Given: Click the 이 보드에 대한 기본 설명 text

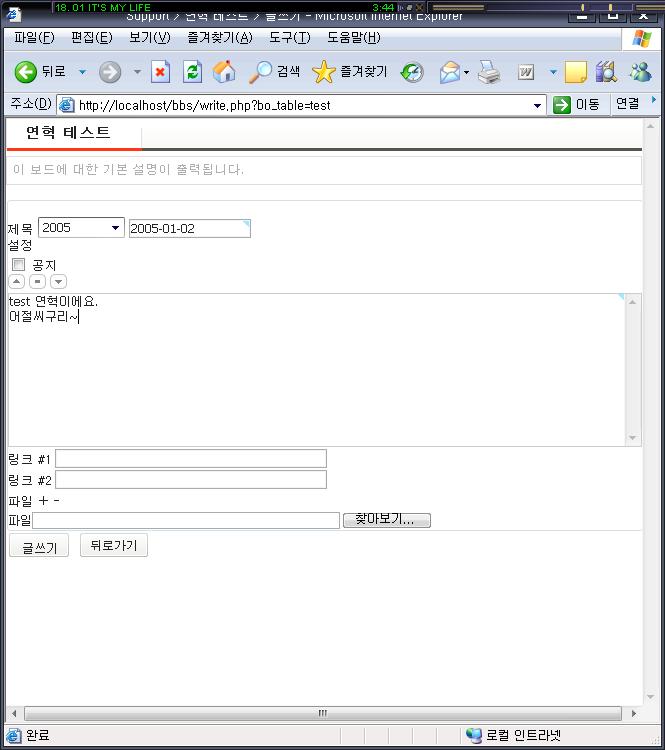Looking at the screenshot, I should coord(128,169).
